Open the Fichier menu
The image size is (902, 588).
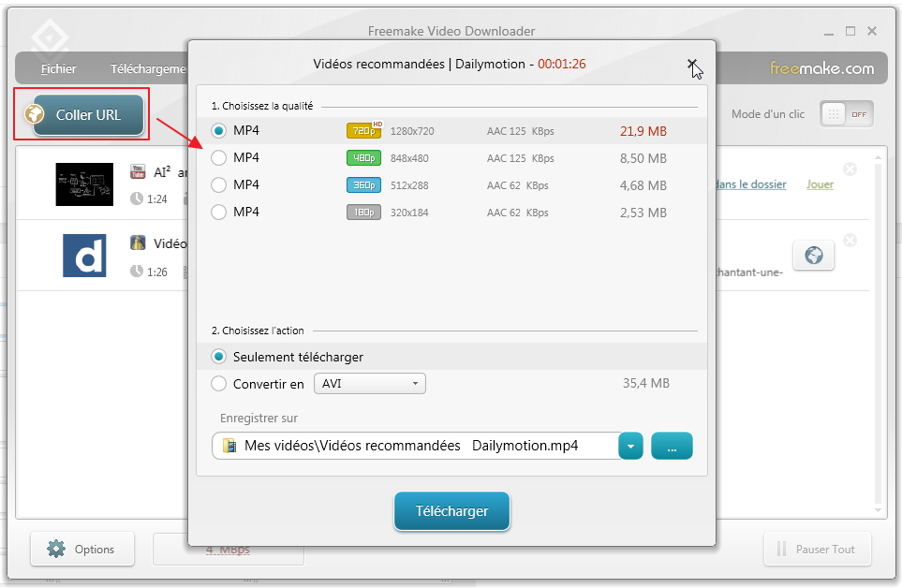point(58,68)
